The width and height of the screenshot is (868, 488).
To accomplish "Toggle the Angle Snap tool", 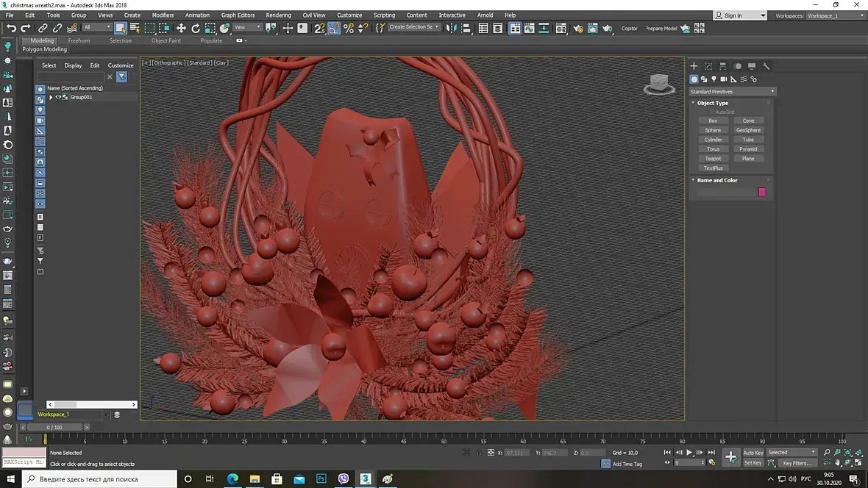I will tap(334, 28).
